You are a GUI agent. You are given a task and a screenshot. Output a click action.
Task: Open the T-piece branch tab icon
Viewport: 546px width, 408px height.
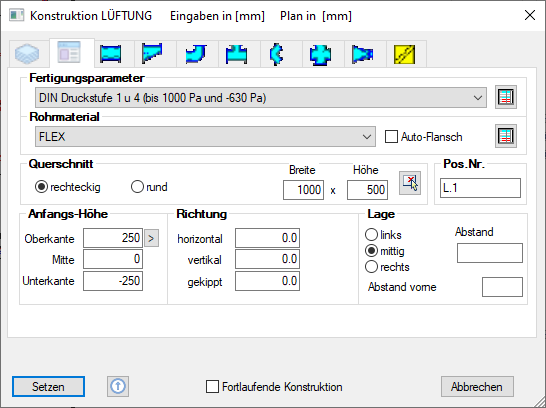click(x=237, y=54)
